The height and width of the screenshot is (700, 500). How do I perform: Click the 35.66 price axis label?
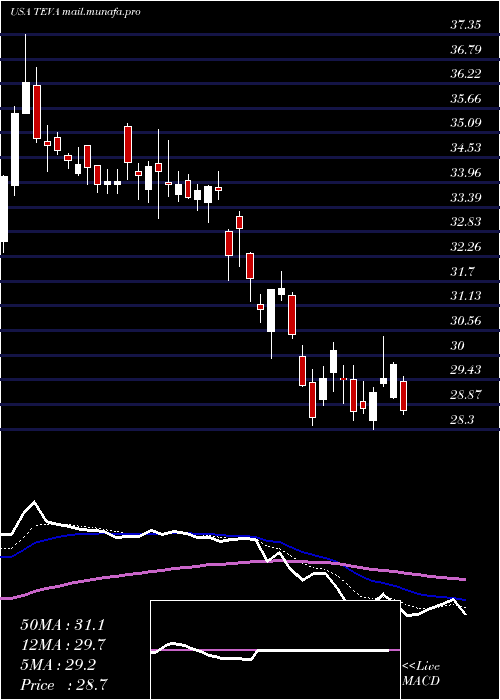click(x=466, y=99)
